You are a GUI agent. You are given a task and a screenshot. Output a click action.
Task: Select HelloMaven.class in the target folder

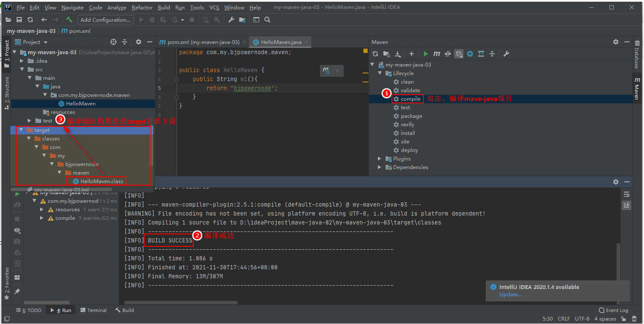(99, 181)
